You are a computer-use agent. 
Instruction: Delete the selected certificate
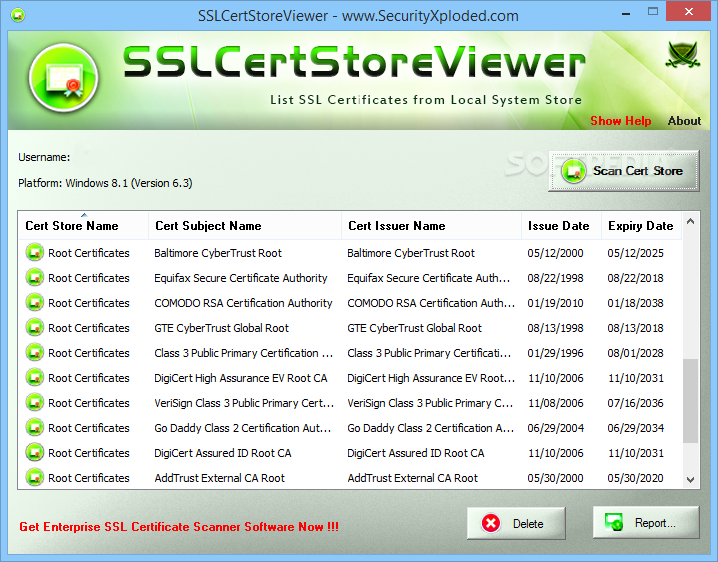coord(516,523)
